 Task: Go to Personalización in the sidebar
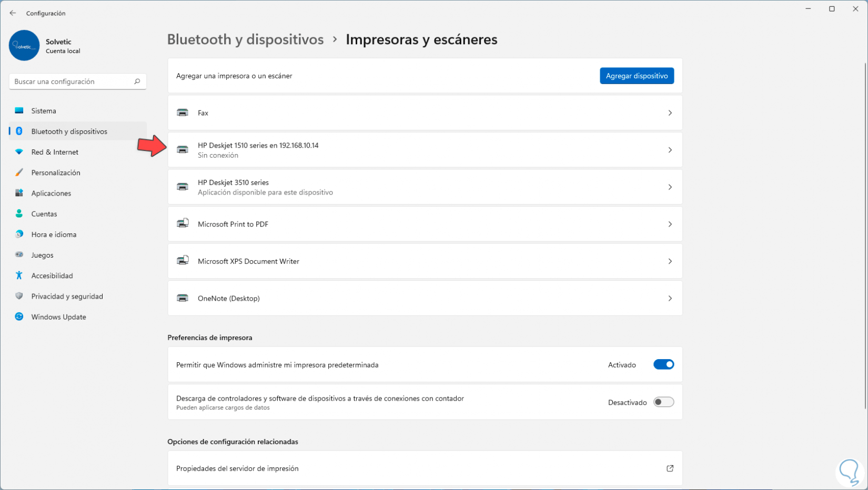[56, 172]
